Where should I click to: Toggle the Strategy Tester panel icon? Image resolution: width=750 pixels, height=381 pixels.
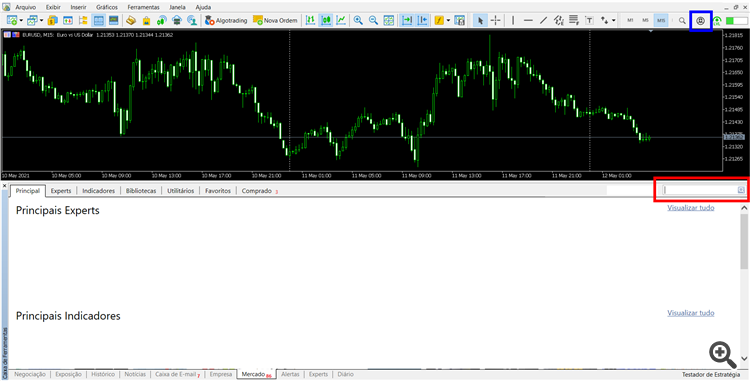114,21
